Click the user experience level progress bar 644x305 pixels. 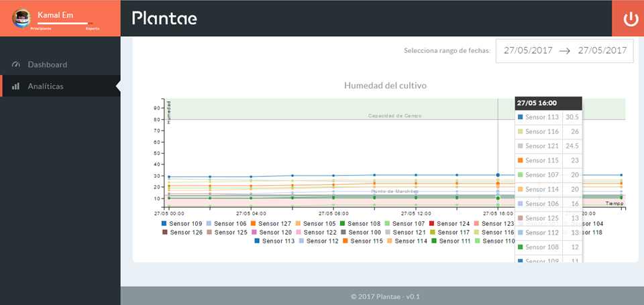point(64,24)
